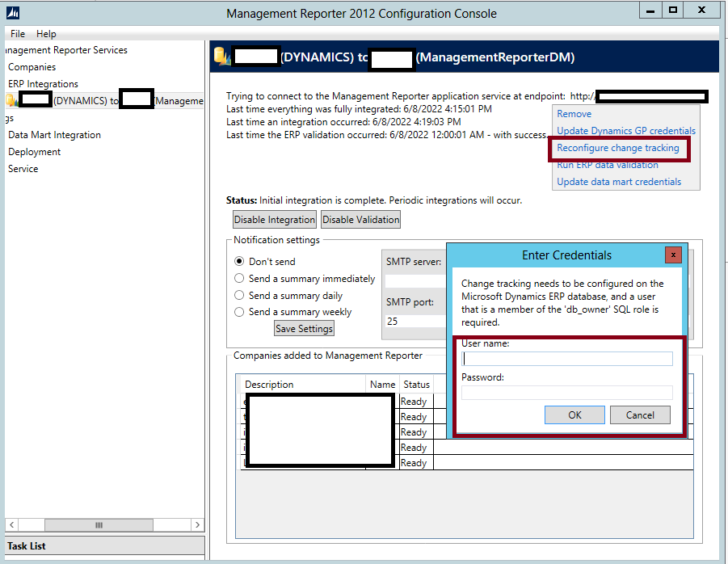
Task: Click Reconfigure change tracking link
Action: [x=617, y=148]
